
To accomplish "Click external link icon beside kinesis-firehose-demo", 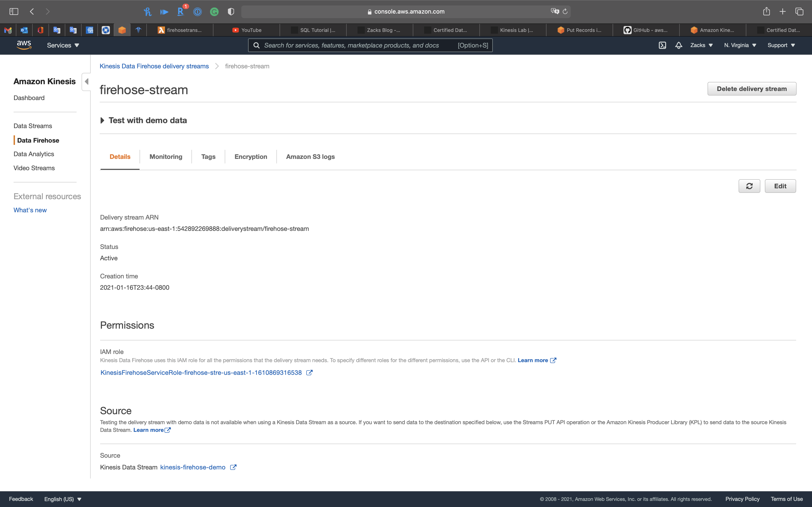I will click(x=233, y=467).
